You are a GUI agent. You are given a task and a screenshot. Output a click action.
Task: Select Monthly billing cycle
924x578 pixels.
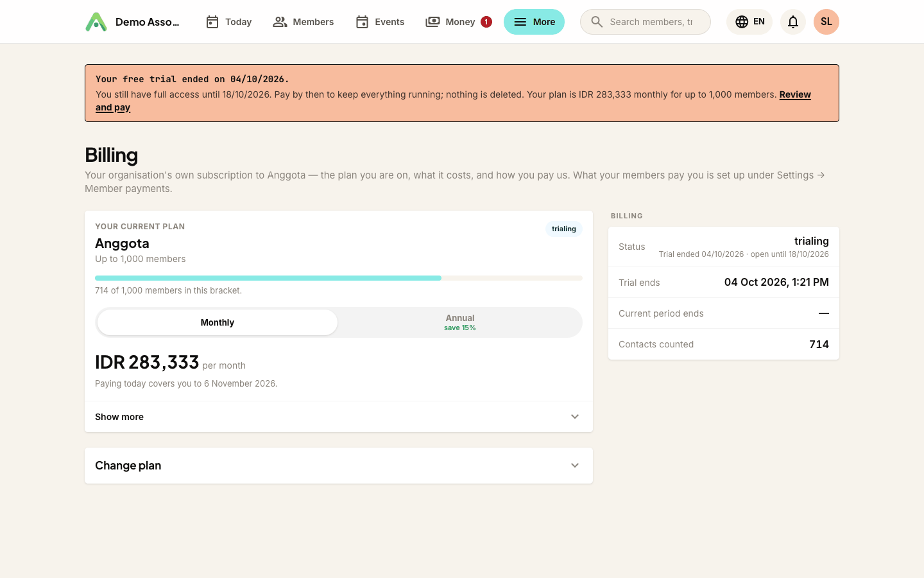click(x=218, y=322)
